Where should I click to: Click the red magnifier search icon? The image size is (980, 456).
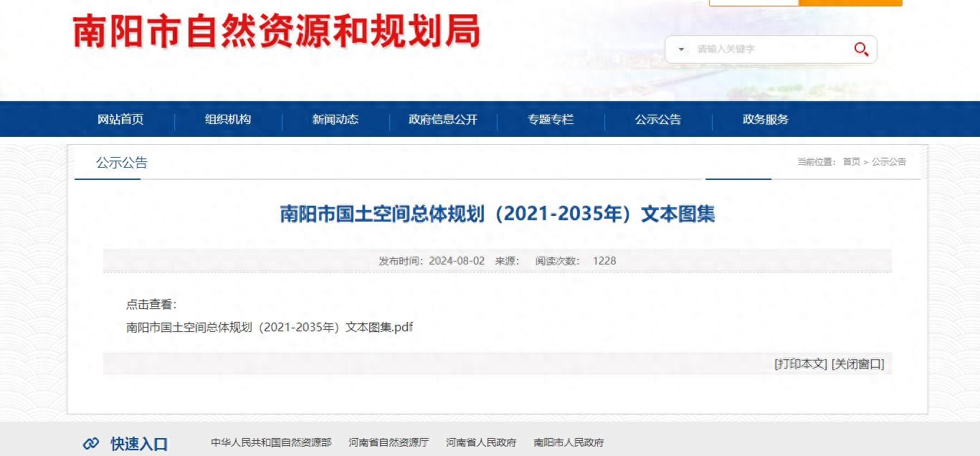pyautogui.click(x=861, y=49)
